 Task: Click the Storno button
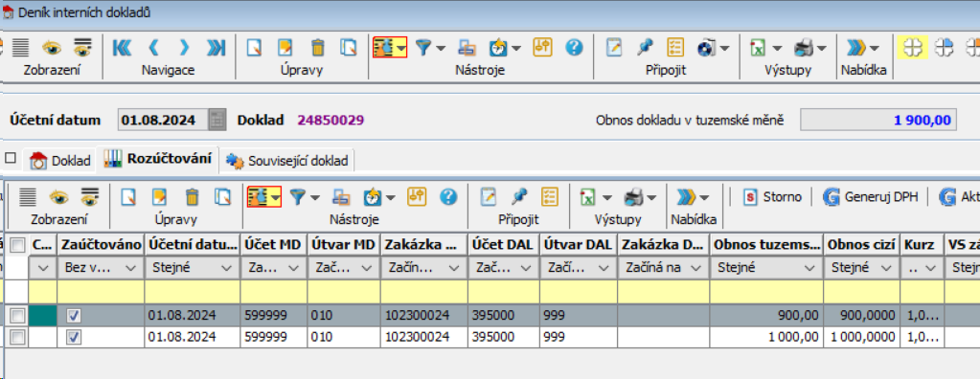click(x=772, y=197)
